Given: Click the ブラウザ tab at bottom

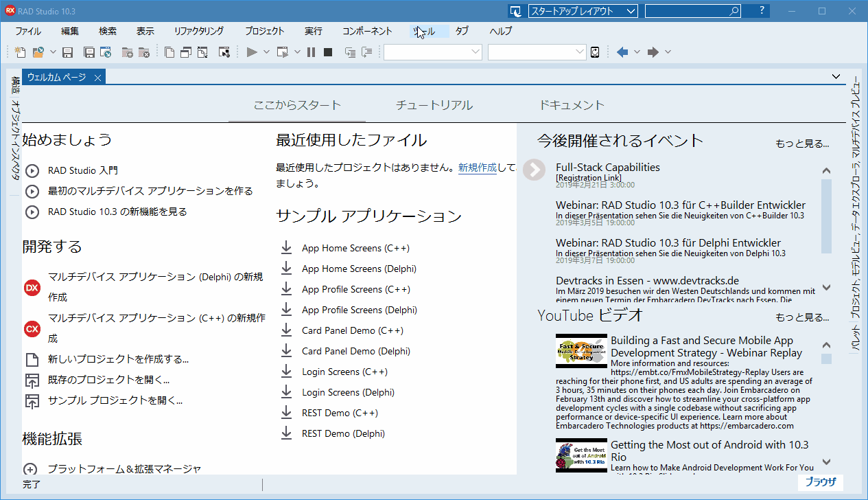Looking at the screenshot, I should click(x=821, y=482).
